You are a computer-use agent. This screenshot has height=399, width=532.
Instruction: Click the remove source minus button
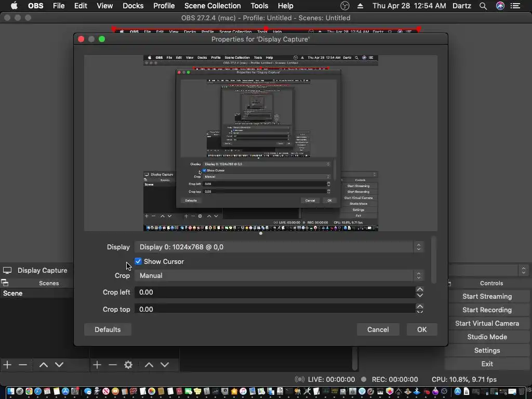pos(113,365)
